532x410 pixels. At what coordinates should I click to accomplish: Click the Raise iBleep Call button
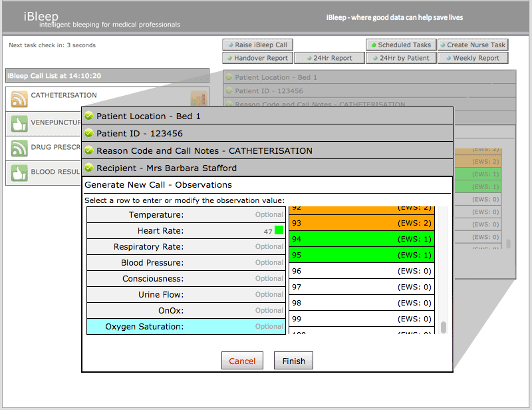257,45
